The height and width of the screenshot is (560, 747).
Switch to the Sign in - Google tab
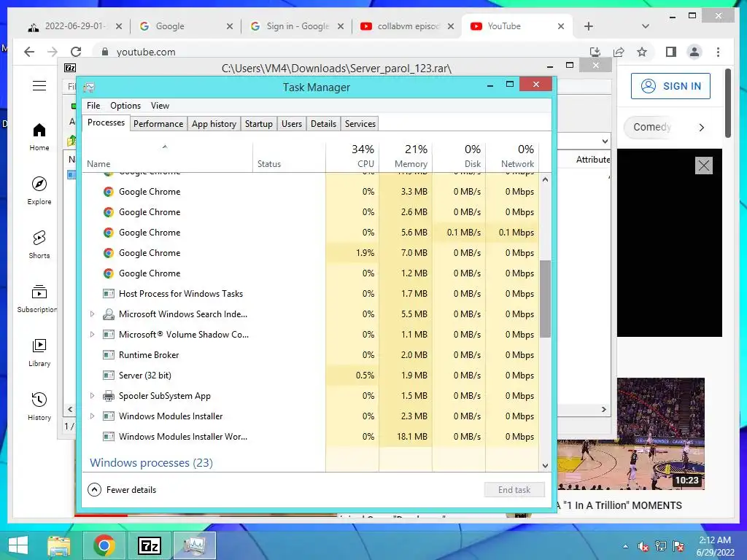tap(297, 26)
